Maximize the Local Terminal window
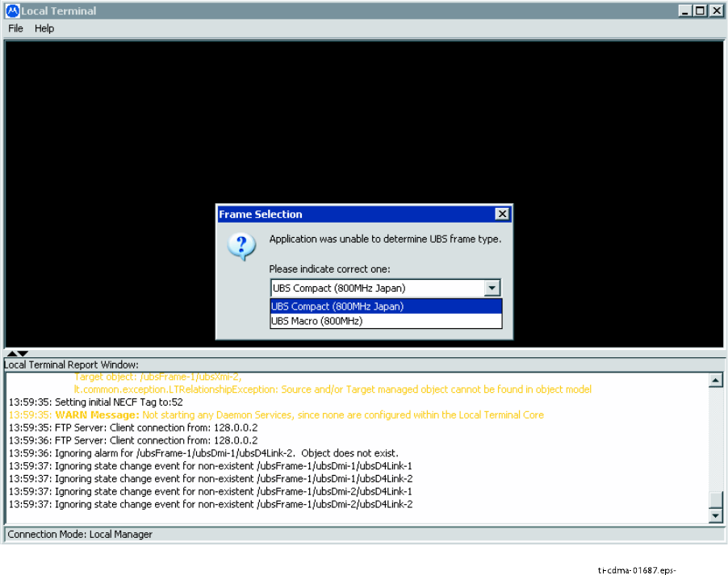This screenshot has height=575, width=728. [x=700, y=10]
